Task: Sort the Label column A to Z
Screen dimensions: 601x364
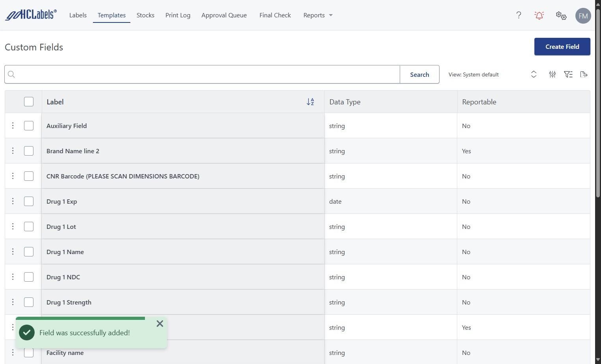Action: [310, 102]
